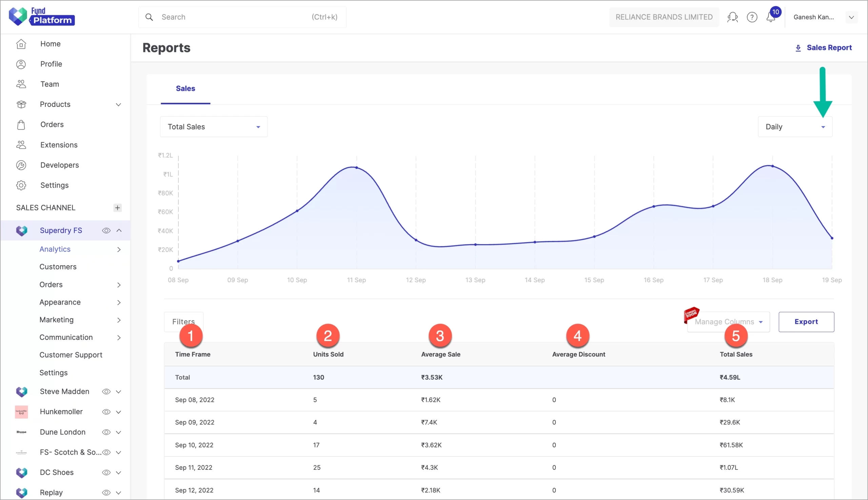Open the Total Sales metric dropdown
This screenshot has height=500, width=868.
click(x=214, y=127)
